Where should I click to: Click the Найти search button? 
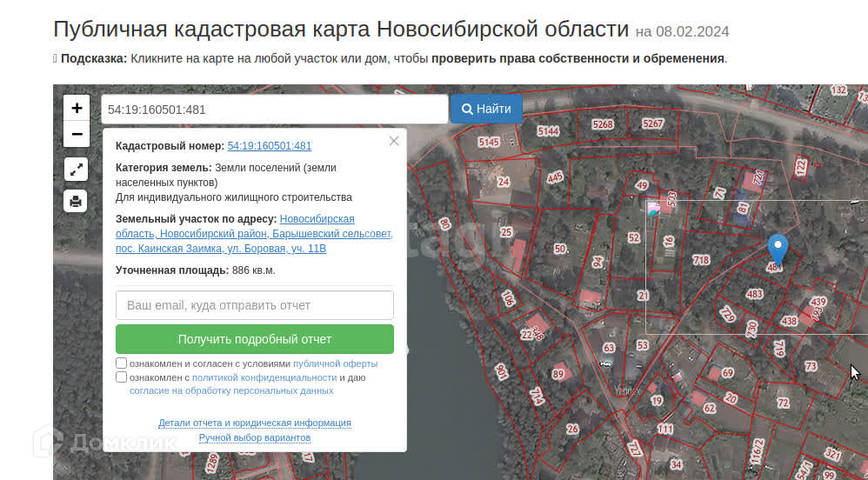pyautogui.click(x=486, y=109)
